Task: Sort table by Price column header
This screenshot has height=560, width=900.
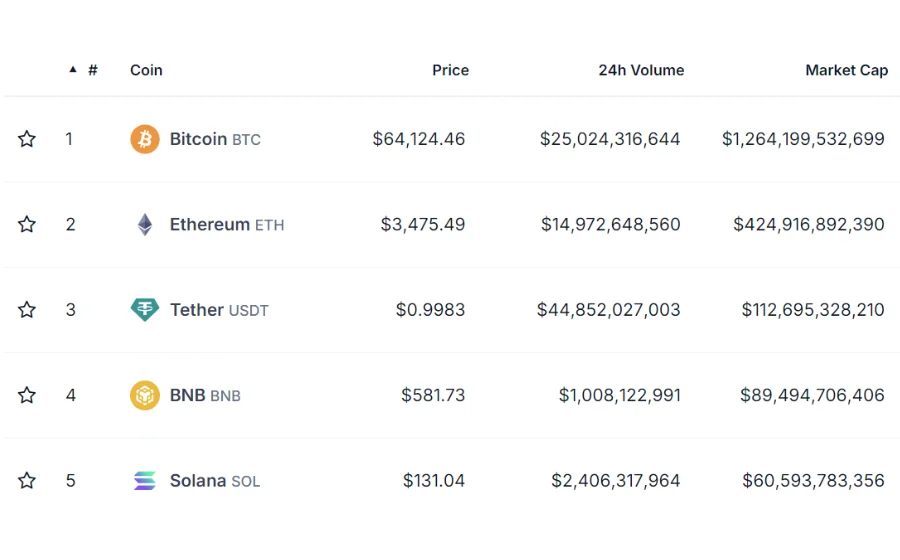Action: [x=451, y=70]
